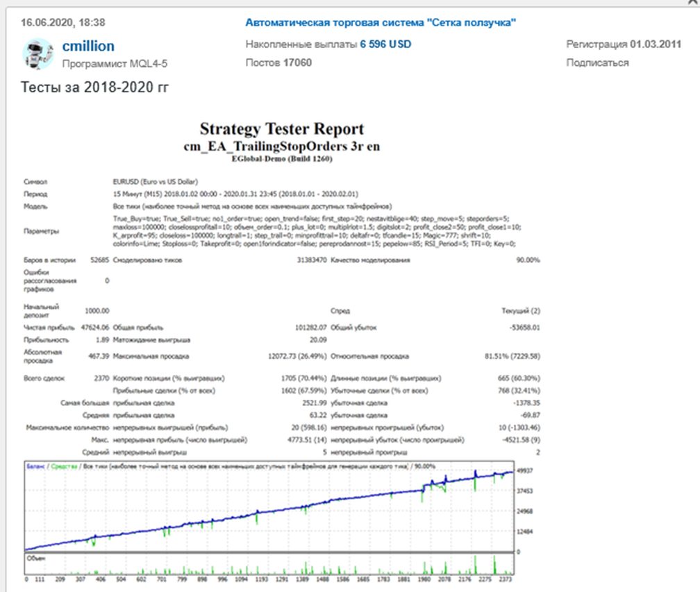Click the largest loss trade value "-1378.35"
This screenshot has width=700, height=592.
tap(526, 403)
